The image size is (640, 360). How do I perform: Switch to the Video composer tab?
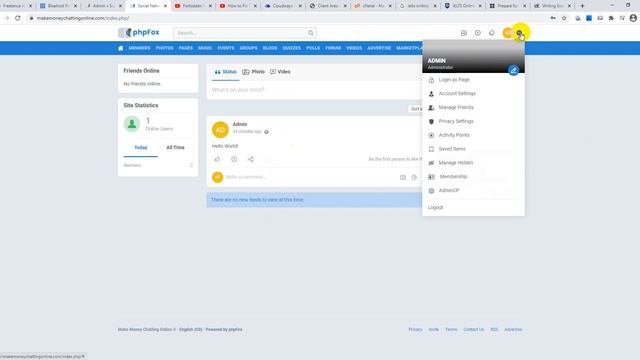coord(280,72)
